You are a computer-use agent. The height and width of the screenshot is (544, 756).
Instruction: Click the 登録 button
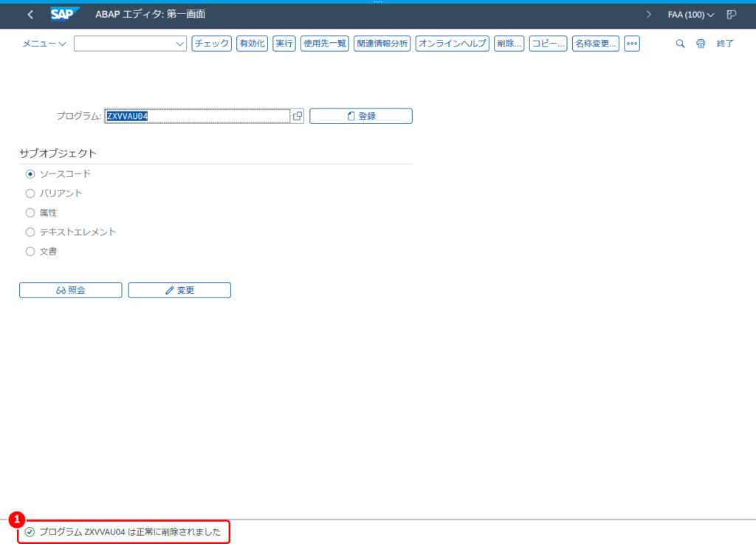point(360,116)
